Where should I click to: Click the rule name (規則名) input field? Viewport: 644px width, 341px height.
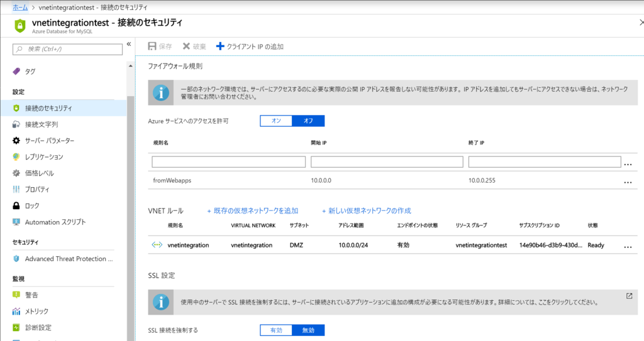pos(229,161)
